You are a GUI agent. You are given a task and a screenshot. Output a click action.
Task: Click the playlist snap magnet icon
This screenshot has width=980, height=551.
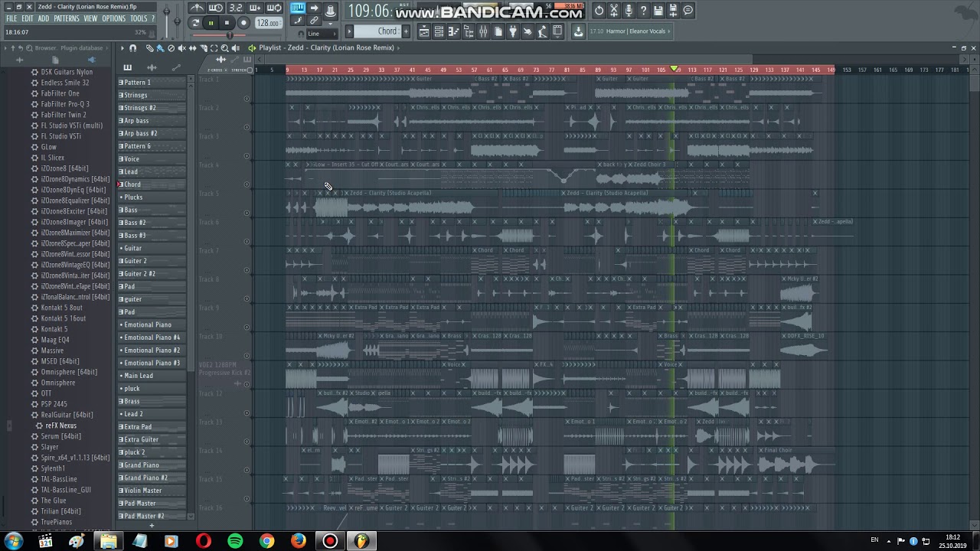132,47
